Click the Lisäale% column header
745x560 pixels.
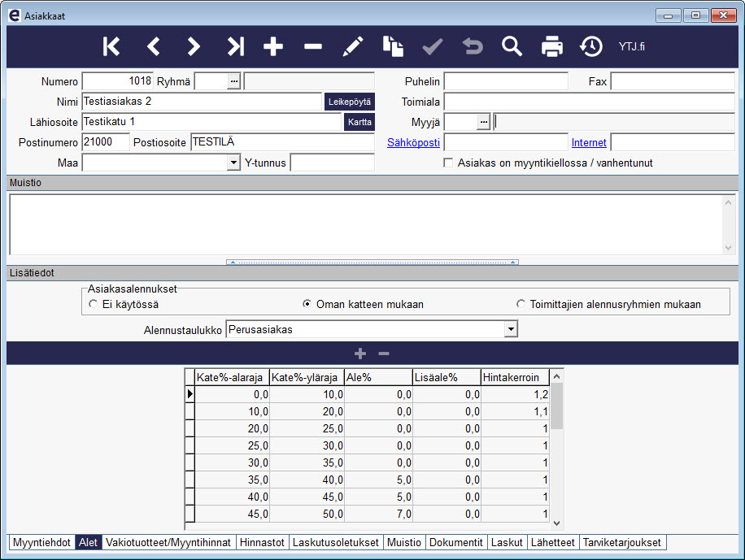coord(447,377)
